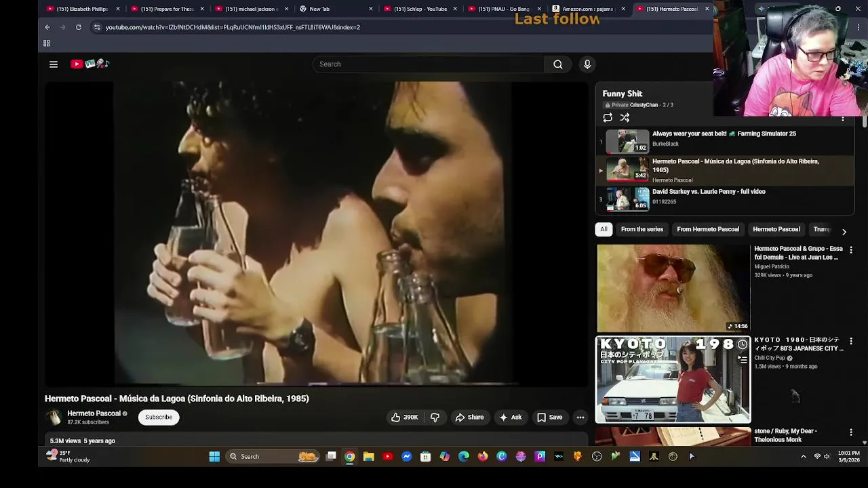Open the YouTube guide hamburger menu

click(x=54, y=64)
